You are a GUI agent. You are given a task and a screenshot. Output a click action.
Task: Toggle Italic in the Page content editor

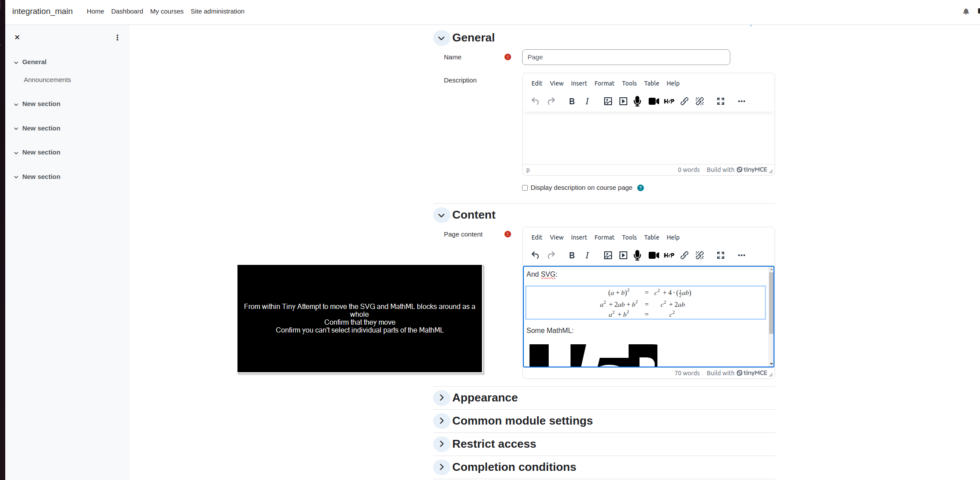(x=587, y=255)
